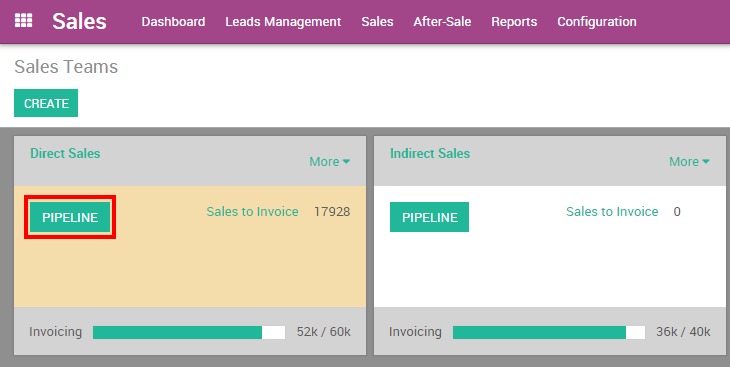This screenshot has width=730, height=367.
Task: Expand the Direct Sales More dropdown
Action: [330, 162]
